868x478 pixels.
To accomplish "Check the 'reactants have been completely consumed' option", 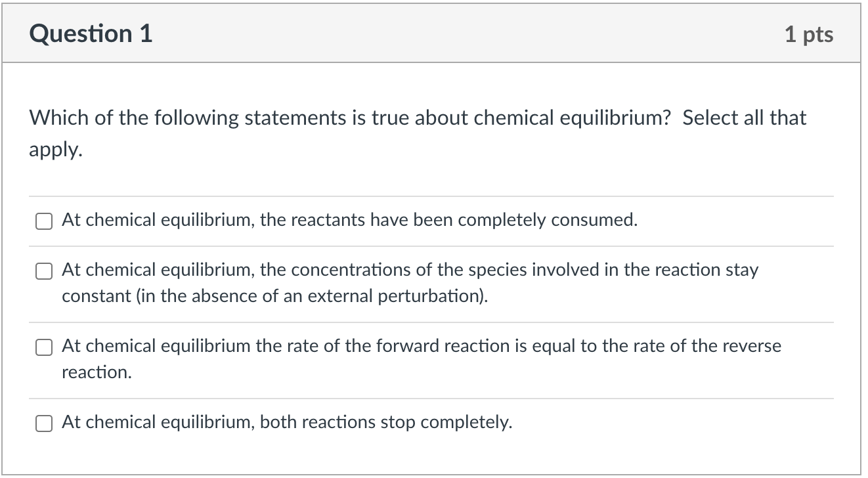I will (43, 221).
